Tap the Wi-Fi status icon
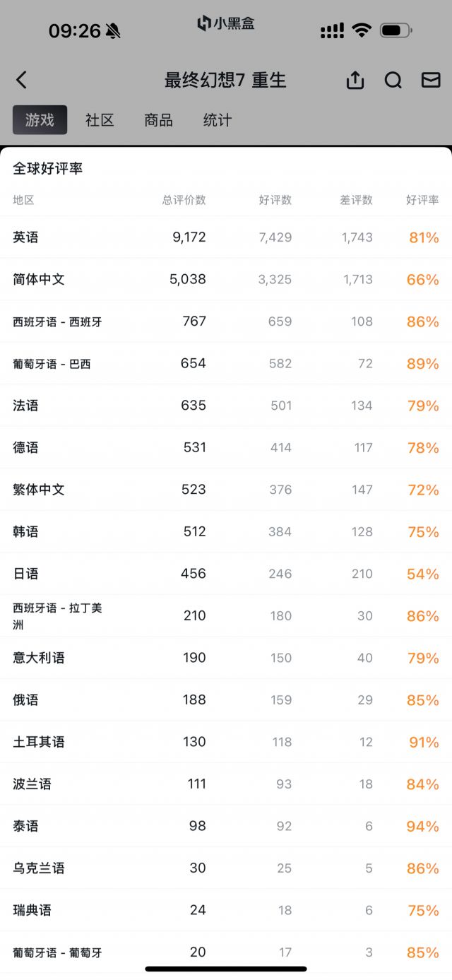This screenshot has height=980, width=452. 362,30
